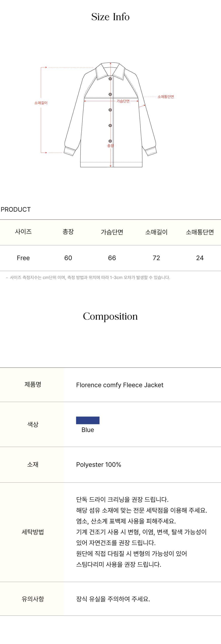This screenshot has height=644, width=221.
Task: Click the Free size cell
Action: [x=23, y=258]
